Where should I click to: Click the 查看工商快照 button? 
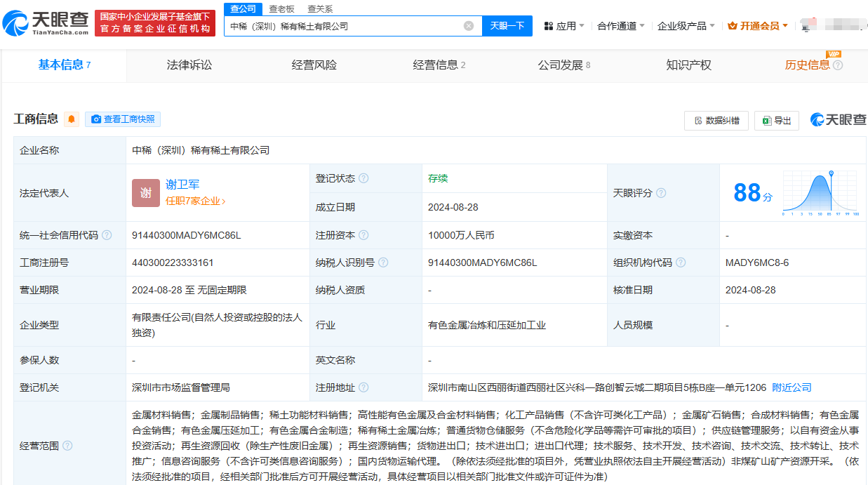click(123, 119)
